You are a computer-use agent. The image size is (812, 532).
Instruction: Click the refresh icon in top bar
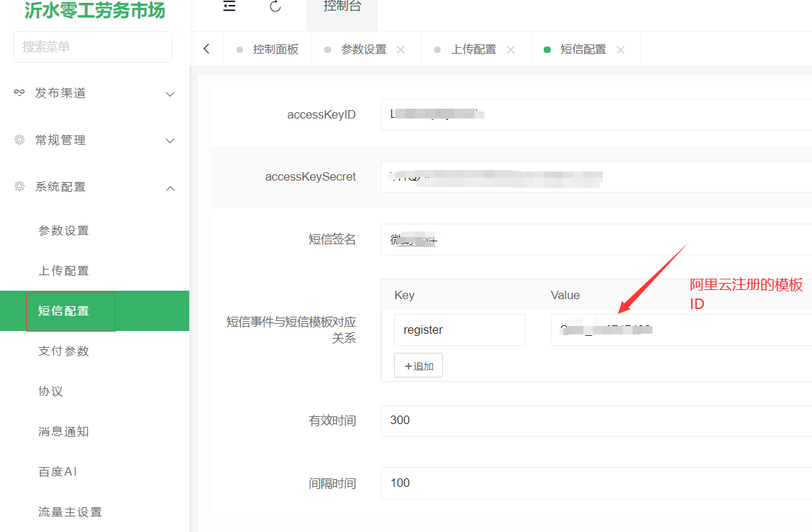pyautogui.click(x=275, y=6)
